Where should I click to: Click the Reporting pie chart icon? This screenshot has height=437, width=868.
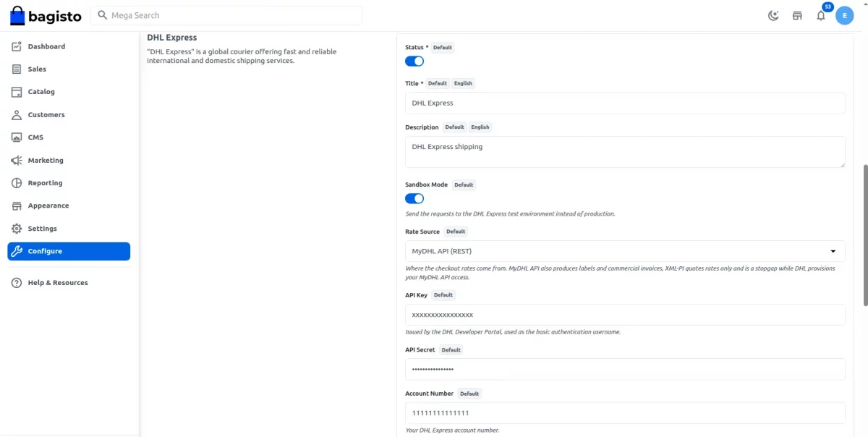[x=17, y=183]
